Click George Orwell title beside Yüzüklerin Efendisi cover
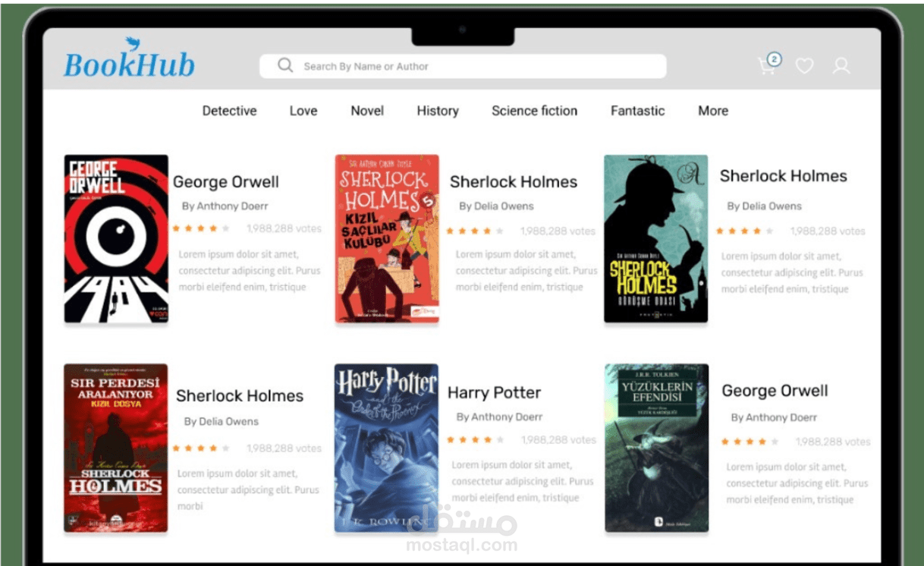 point(775,391)
